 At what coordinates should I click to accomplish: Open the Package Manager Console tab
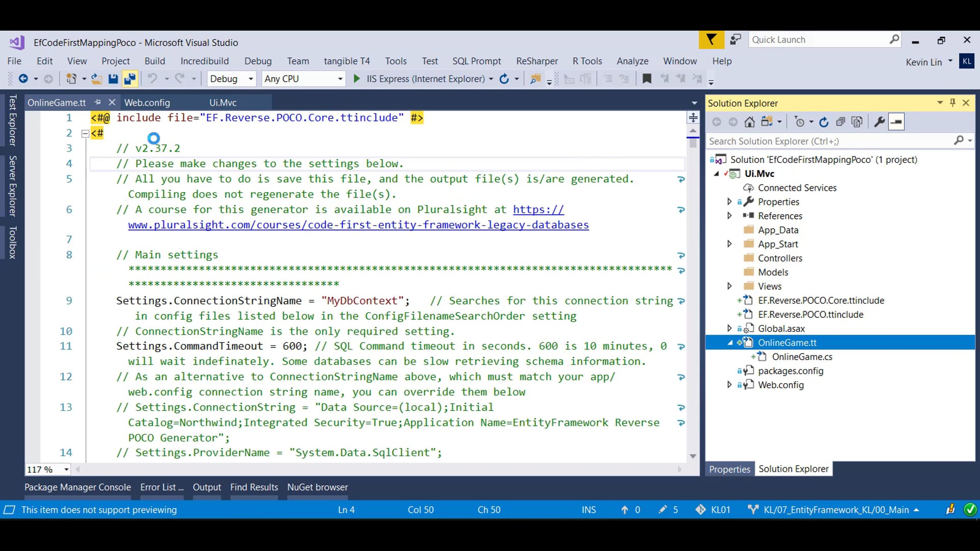point(78,487)
